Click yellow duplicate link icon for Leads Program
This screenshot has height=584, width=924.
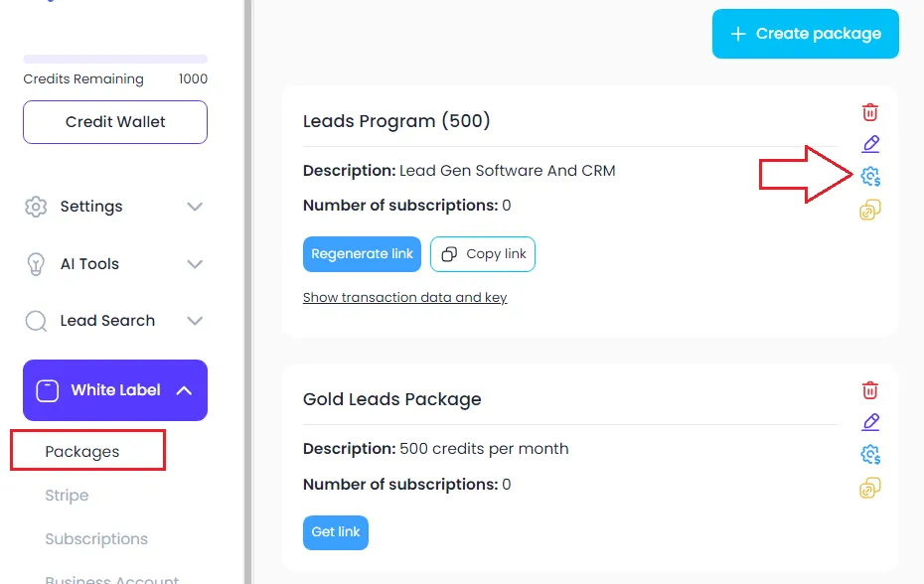(x=870, y=210)
